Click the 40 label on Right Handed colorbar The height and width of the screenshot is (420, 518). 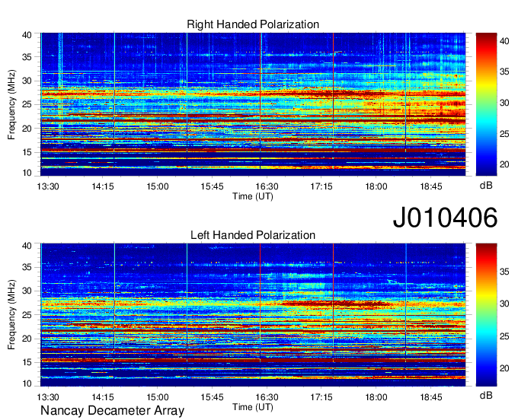[x=504, y=41]
